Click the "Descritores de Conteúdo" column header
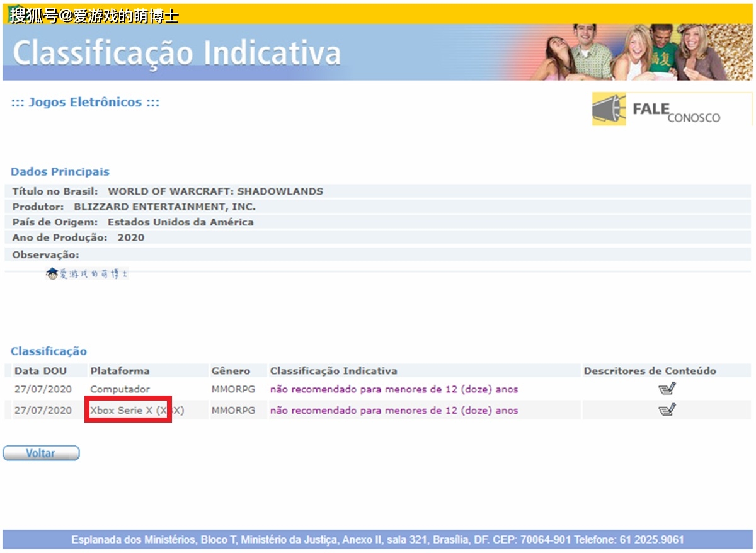 [650, 371]
